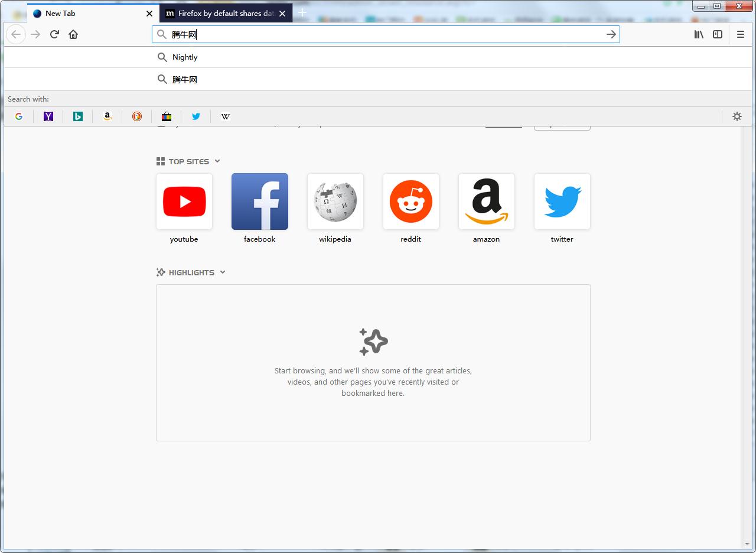Open the twitter top site tile

point(562,201)
